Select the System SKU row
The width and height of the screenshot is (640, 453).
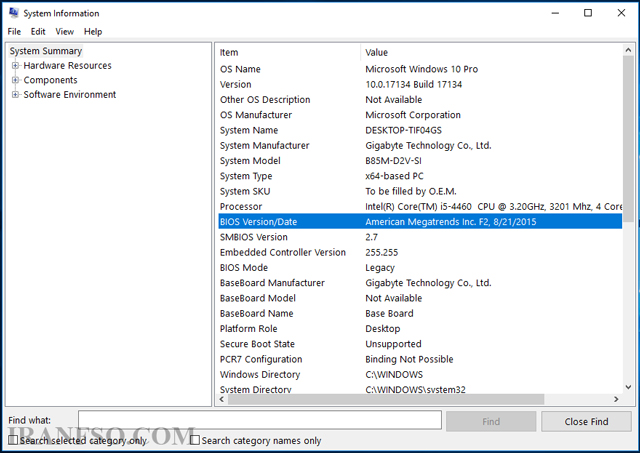pos(420,191)
